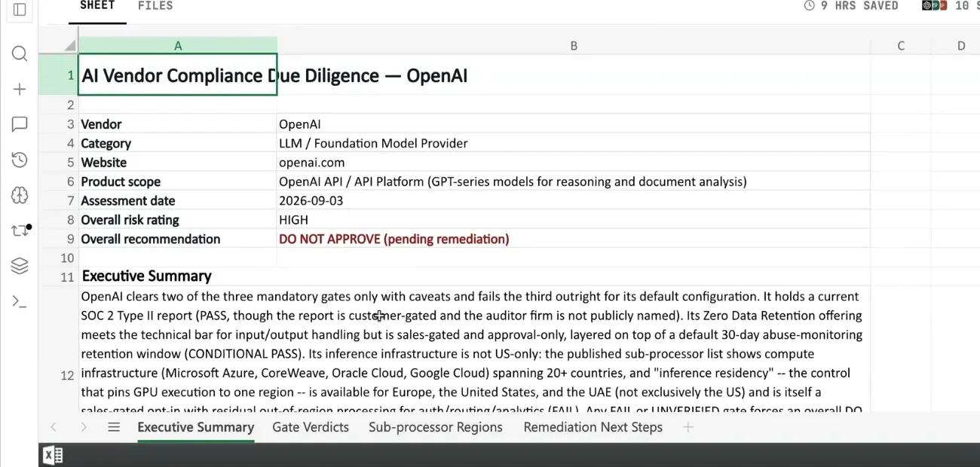980x467 pixels.
Task: Select column A header
Action: tap(178, 46)
